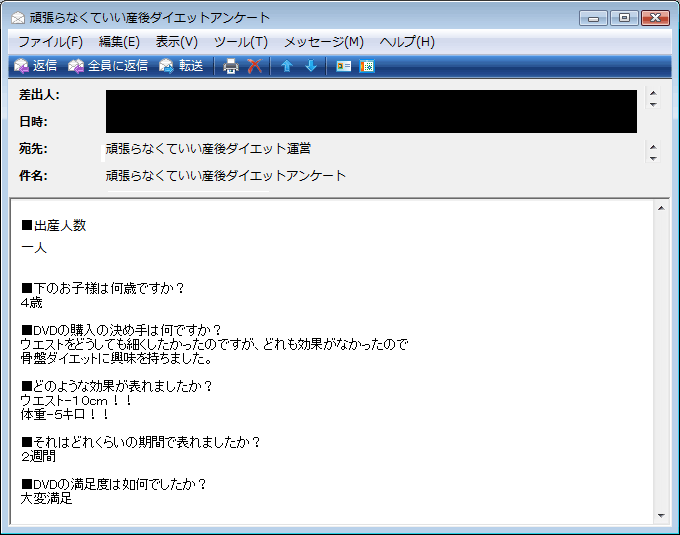
Task: Open the 表示(V) menu
Action: (x=177, y=42)
